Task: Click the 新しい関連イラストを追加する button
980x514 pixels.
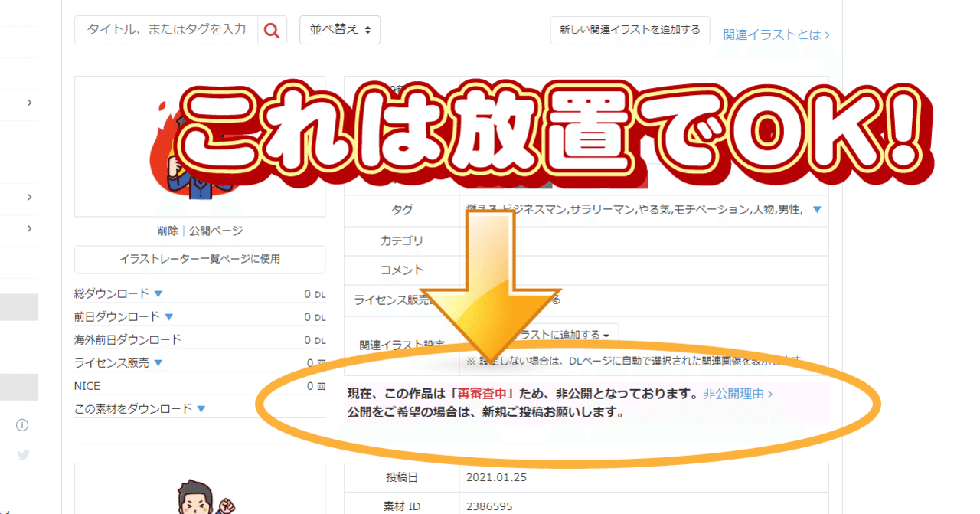Action: pyautogui.click(x=629, y=29)
